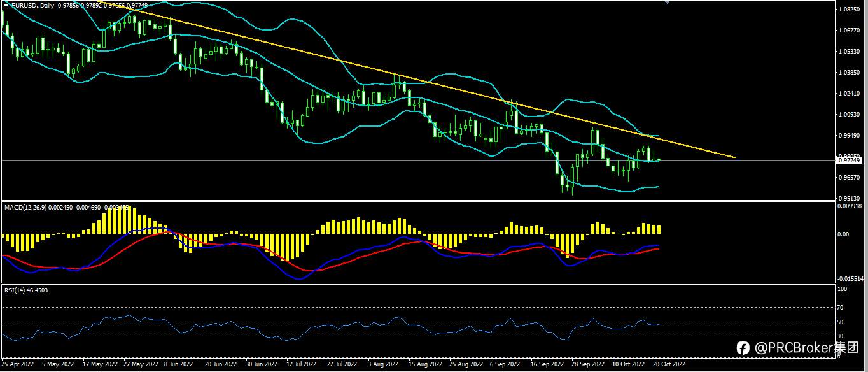Click the 1.02410 price scale label

[851, 94]
